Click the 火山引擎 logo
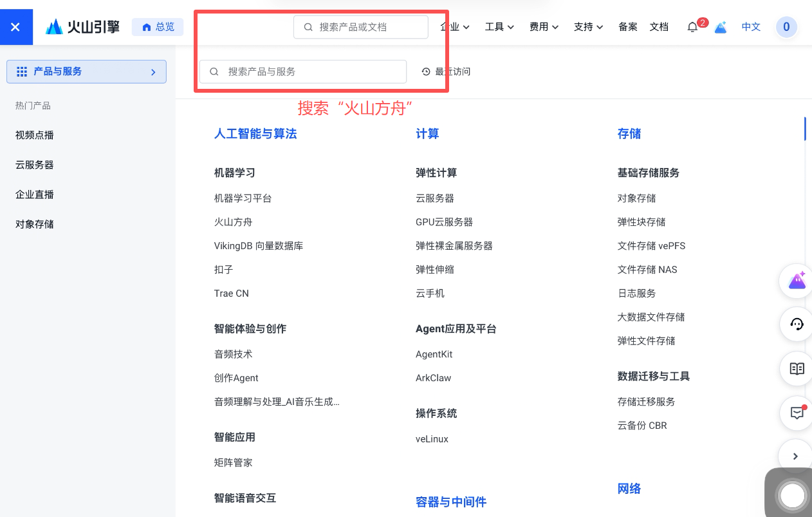The width and height of the screenshot is (812, 517). (82, 27)
